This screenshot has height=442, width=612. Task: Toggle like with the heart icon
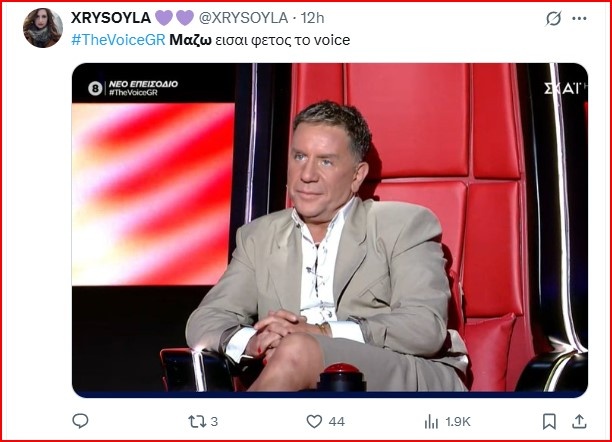[314, 421]
